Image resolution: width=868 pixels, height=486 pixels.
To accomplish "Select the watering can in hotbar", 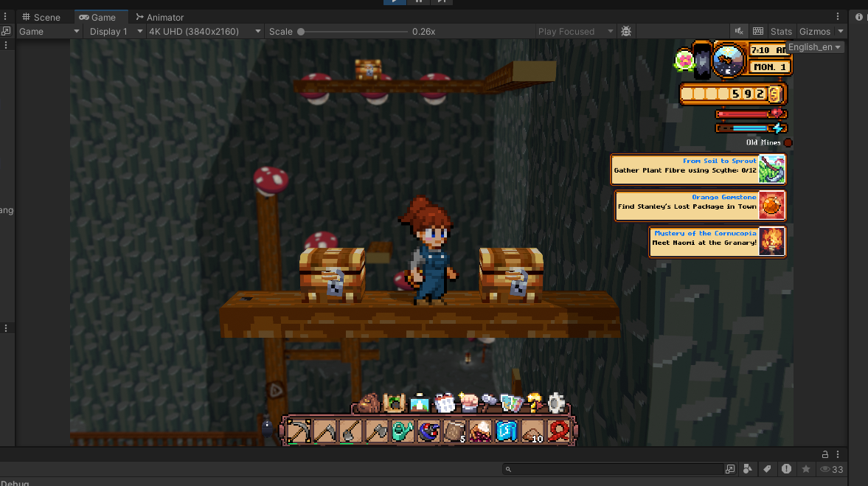I will tap(403, 431).
